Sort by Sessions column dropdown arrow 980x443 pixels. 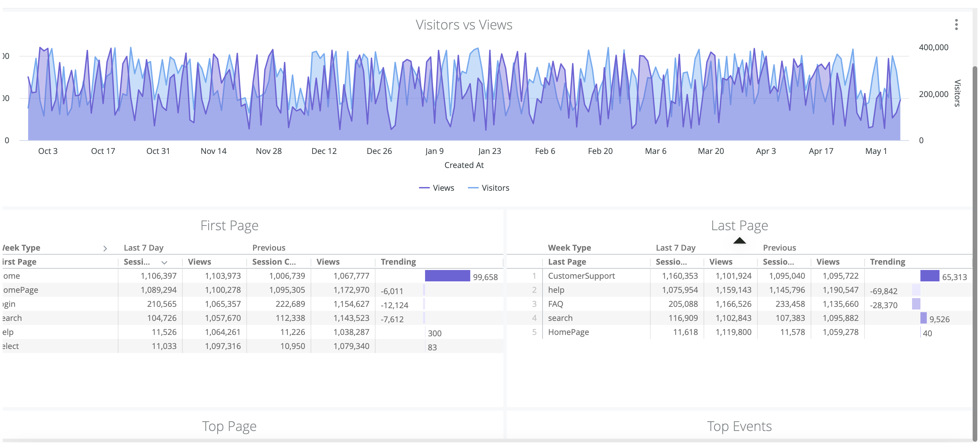coord(164,262)
